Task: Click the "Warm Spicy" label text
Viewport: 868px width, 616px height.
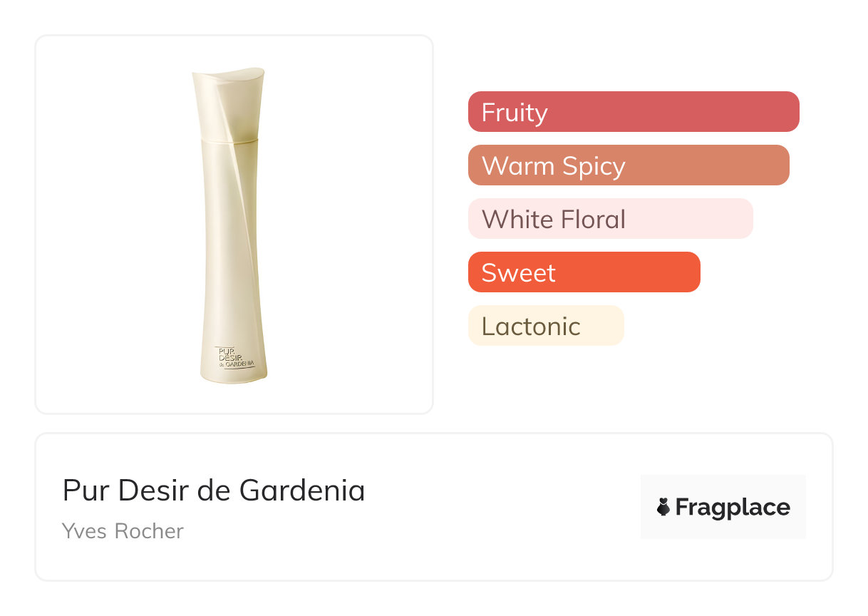Action: [x=553, y=166]
